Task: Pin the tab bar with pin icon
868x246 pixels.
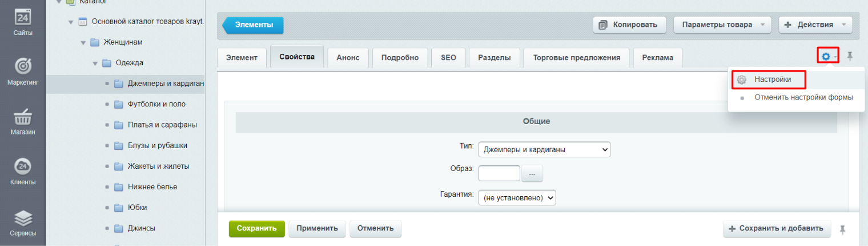Action: pos(850,56)
